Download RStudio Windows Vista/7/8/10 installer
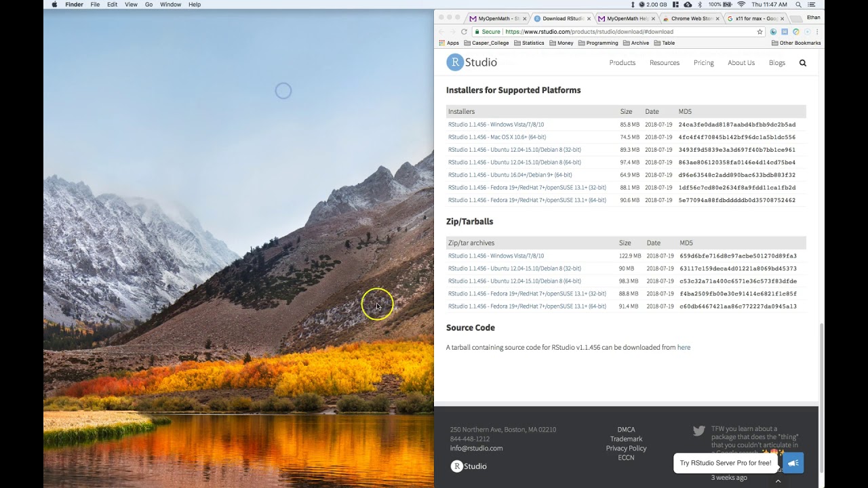The width and height of the screenshot is (868, 488). pos(496,125)
